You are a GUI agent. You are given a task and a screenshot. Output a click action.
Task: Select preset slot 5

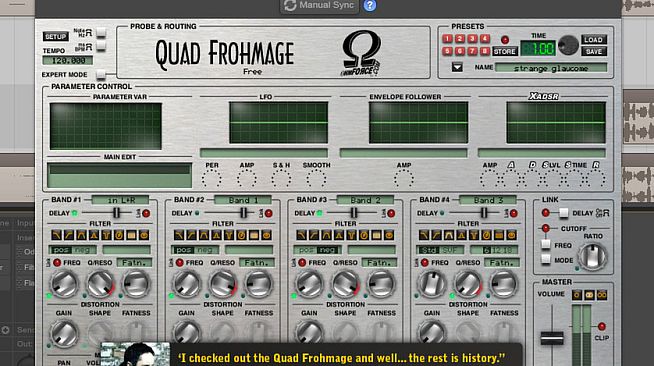448,51
